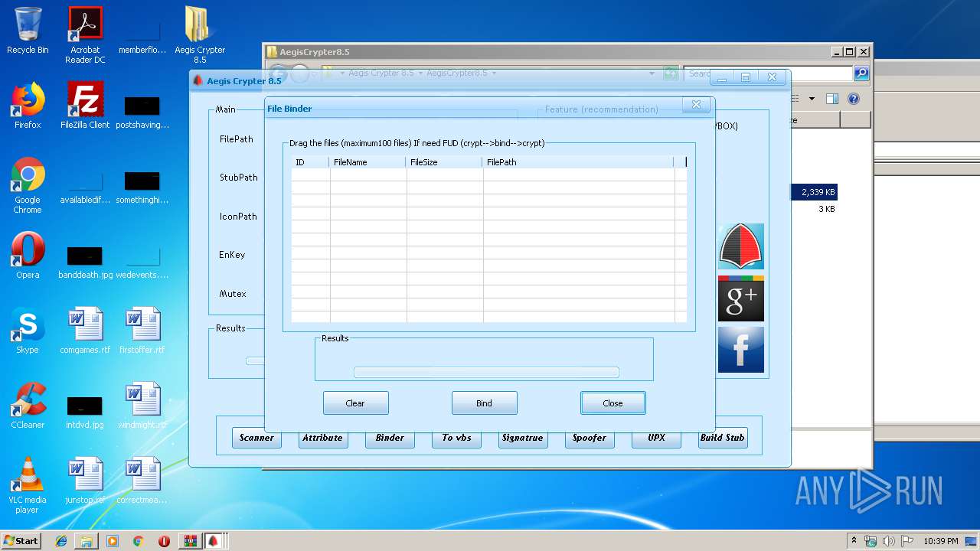The image size is (980, 551).
Task: Open postshaving... desktop file
Action: pyautogui.click(x=142, y=112)
